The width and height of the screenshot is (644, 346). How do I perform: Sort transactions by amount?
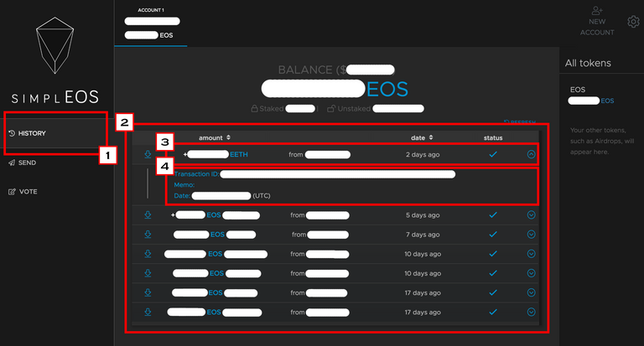pos(215,138)
